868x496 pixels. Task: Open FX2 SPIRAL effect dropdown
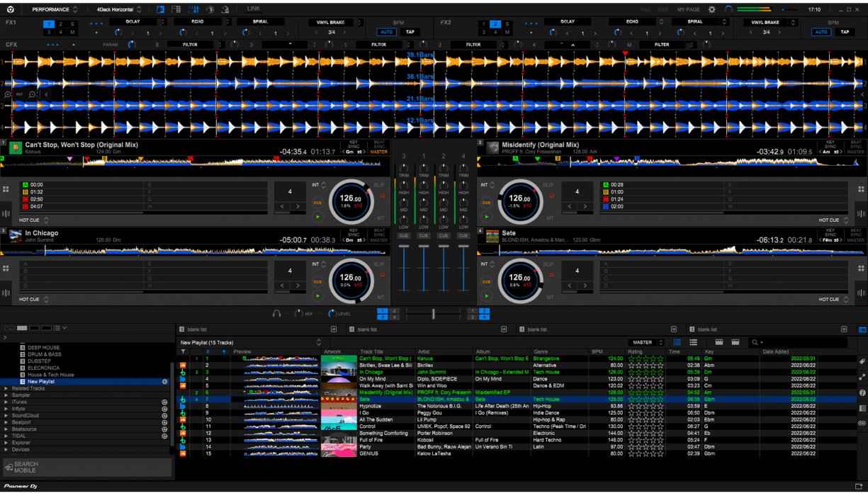point(701,22)
